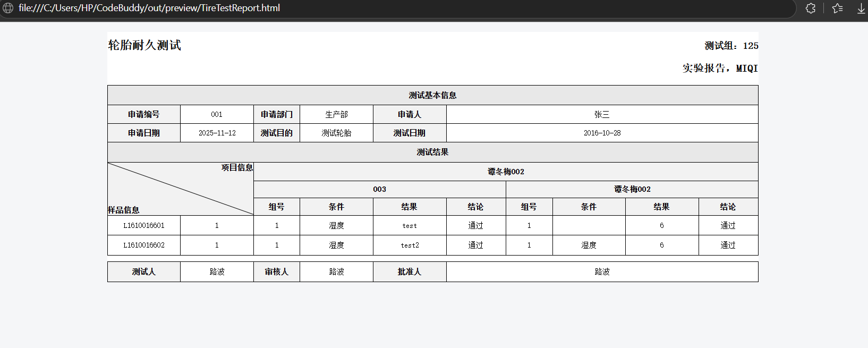Click the 测试日期 label cell
The width and height of the screenshot is (868, 348).
click(410, 133)
